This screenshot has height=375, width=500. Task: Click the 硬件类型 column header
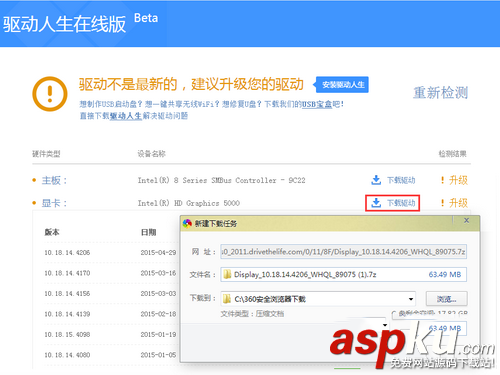[46, 154]
